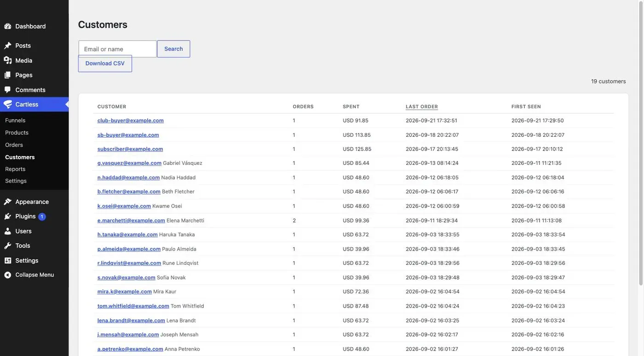Image resolution: width=644 pixels, height=356 pixels.
Task: Click the Posts pushpin icon
Action: click(x=8, y=46)
